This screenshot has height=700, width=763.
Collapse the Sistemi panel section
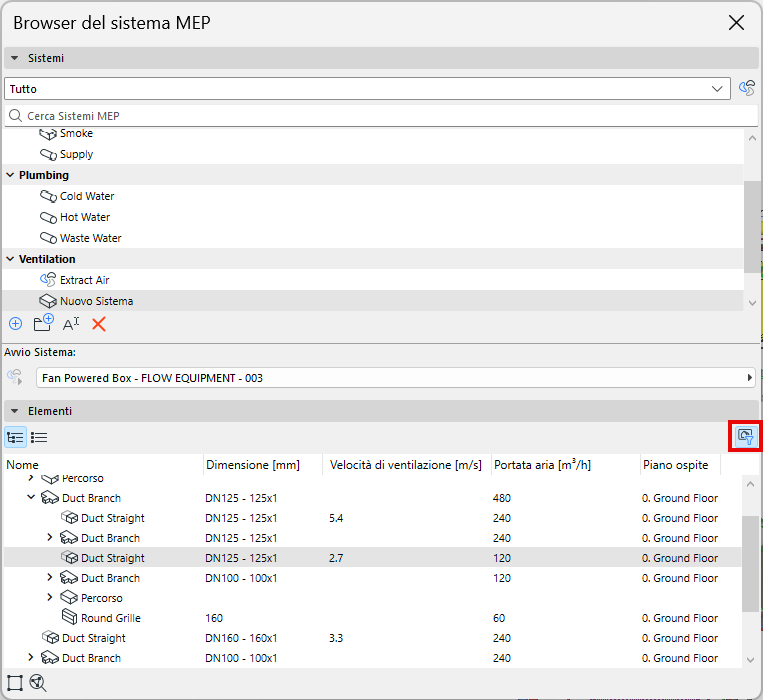click(x=15, y=58)
